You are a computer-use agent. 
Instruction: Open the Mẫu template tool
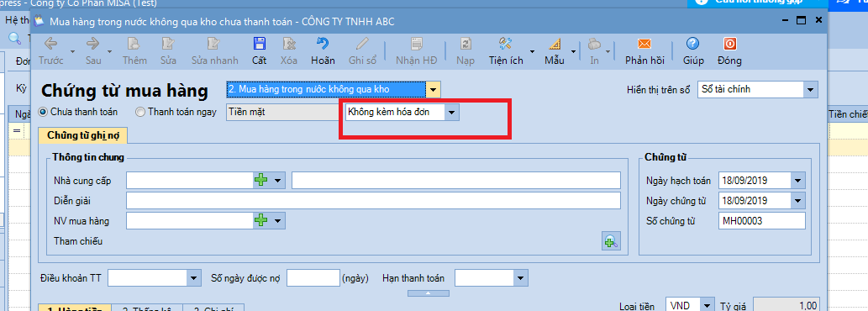[554, 50]
